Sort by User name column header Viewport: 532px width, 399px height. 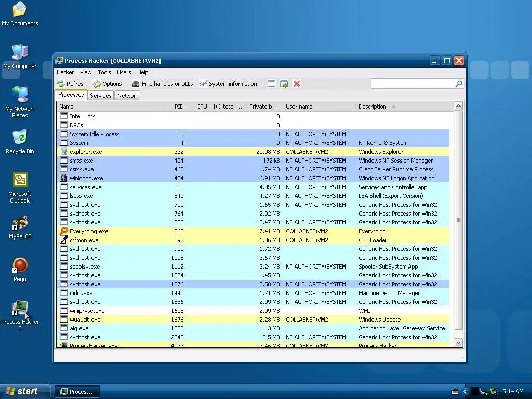click(x=319, y=107)
